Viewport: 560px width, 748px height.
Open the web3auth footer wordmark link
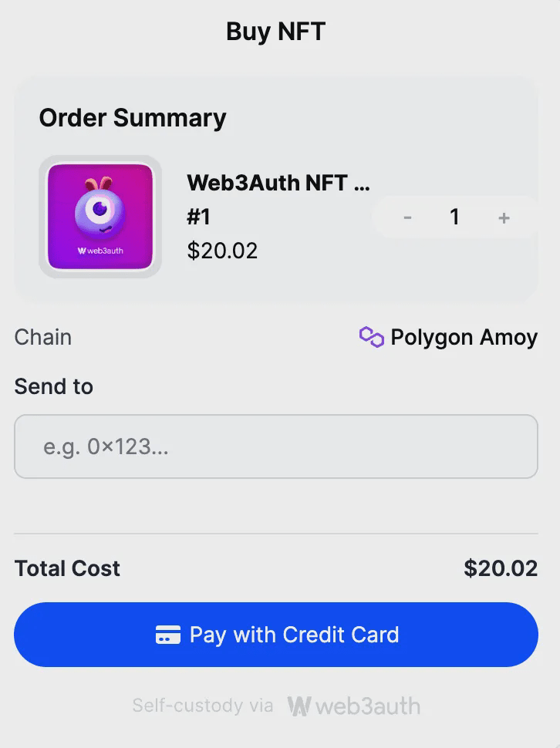pyautogui.click(x=367, y=706)
